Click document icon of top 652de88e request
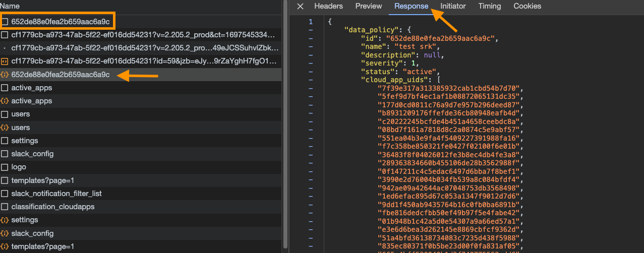644x253 pixels. pyautogui.click(x=5, y=22)
